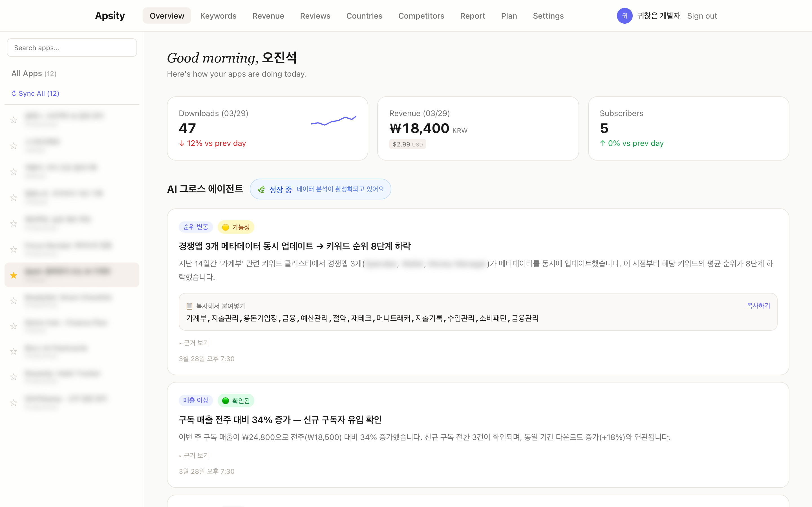812x507 pixels.
Task: Click the $2.99 USD revenue badge
Action: point(407,144)
